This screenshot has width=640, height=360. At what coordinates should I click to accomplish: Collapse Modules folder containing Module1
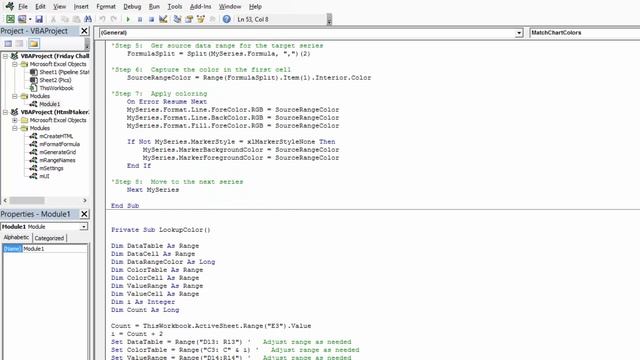(x=15, y=96)
